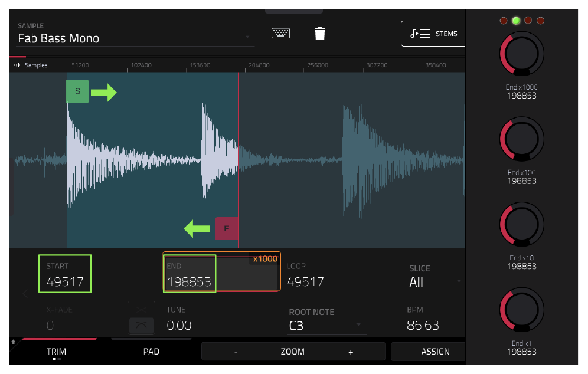Delete the sample with the trash icon
The image size is (588, 374).
319,34
